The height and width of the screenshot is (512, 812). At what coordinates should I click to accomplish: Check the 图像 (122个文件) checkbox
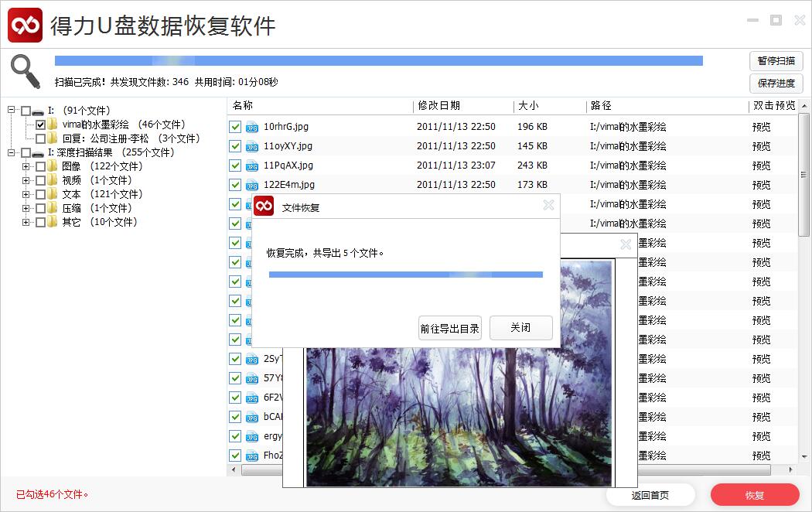point(40,167)
